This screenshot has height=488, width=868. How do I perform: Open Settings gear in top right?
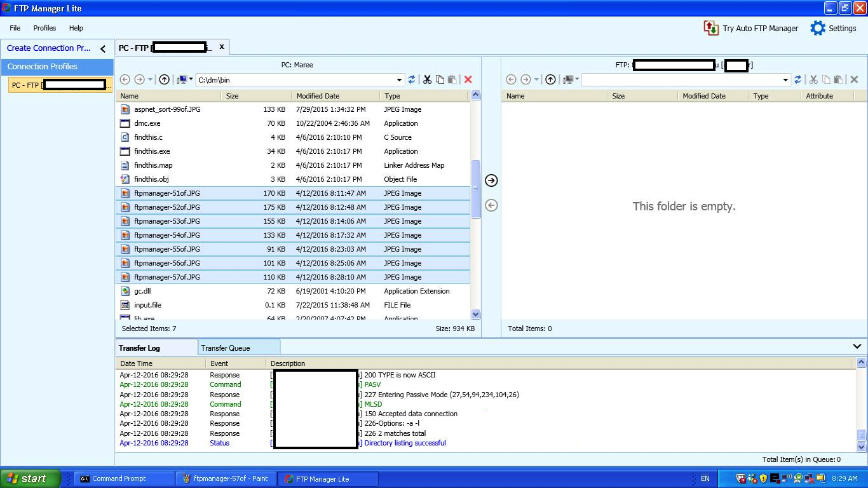(833, 28)
